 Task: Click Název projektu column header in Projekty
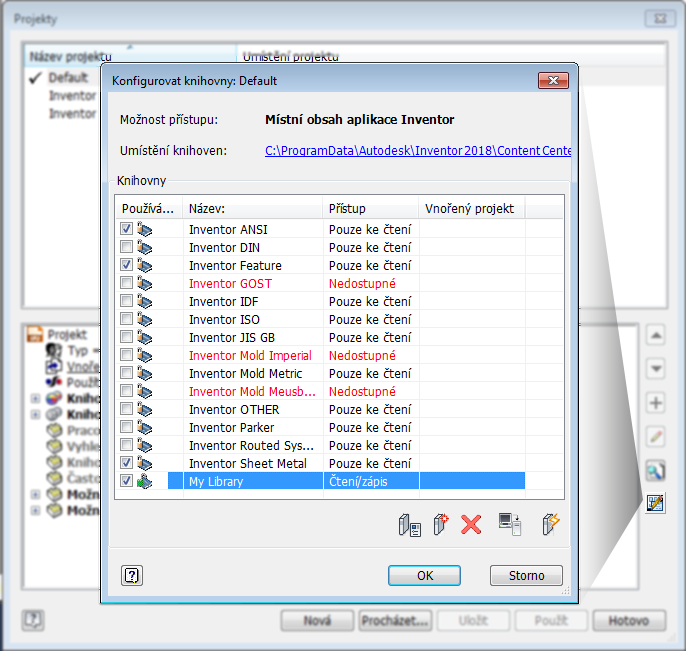(130, 56)
